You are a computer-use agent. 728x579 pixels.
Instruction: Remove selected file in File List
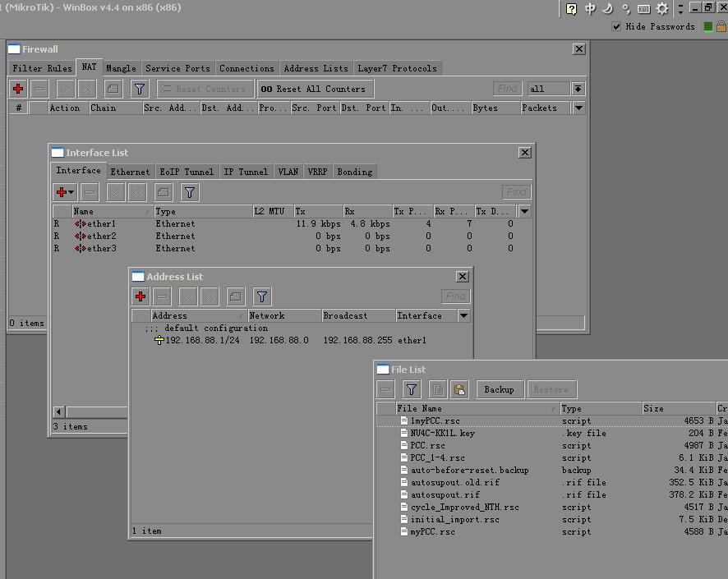(386, 390)
